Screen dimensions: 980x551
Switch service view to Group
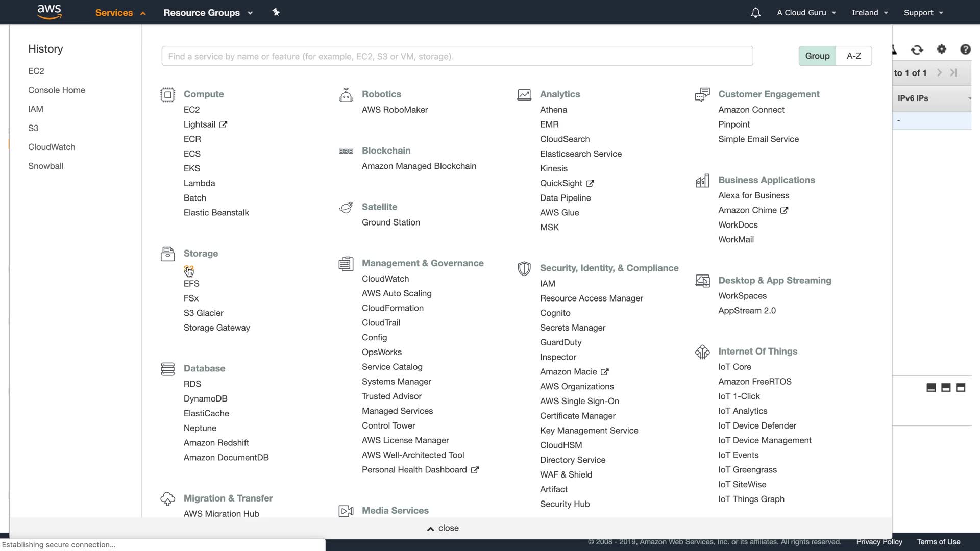pyautogui.click(x=817, y=56)
